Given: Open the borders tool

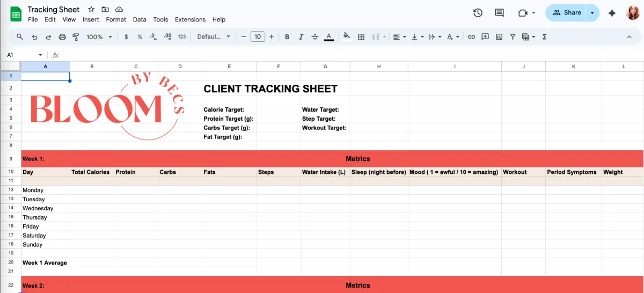Looking at the screenshot, I should pos(361,37).
